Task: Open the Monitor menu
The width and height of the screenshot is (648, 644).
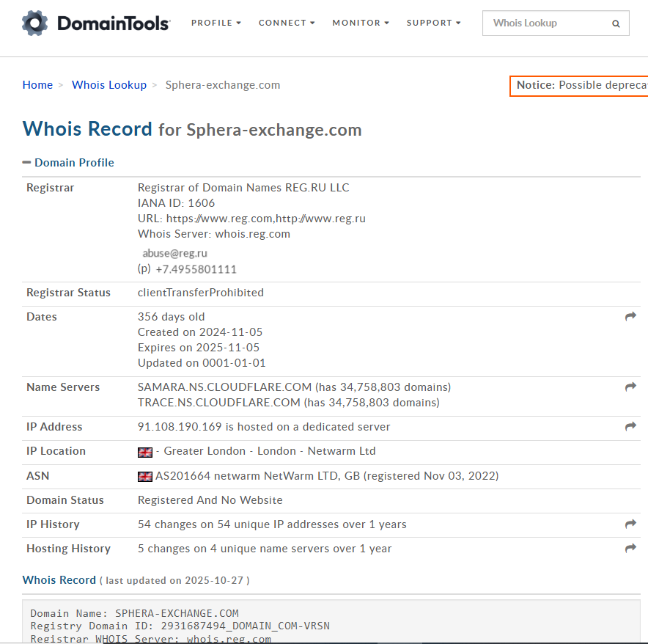Action: tap(361, 23)
